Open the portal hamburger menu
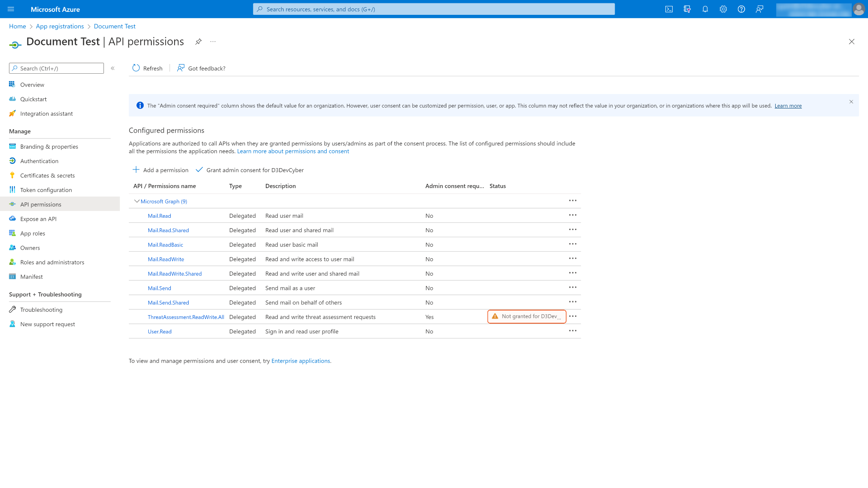Viewport: 868px width, 488px height. tap(11, 9)
